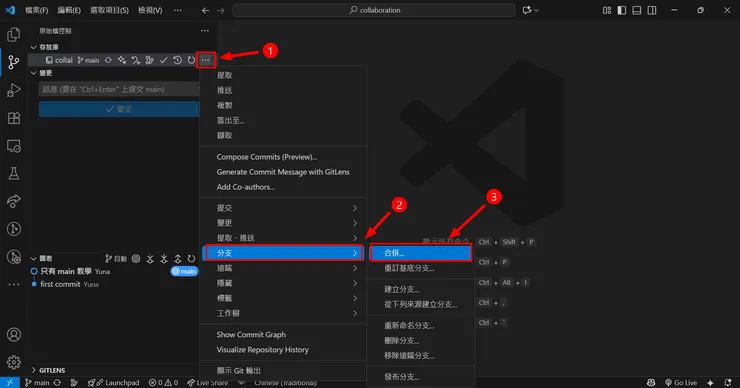Click the target icon in graph header

(136, 258)
